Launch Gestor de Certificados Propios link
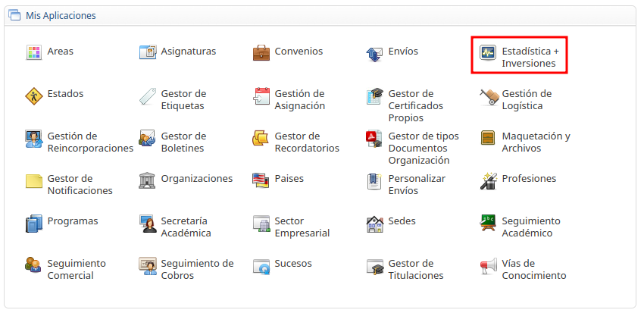 click(416, 106)
